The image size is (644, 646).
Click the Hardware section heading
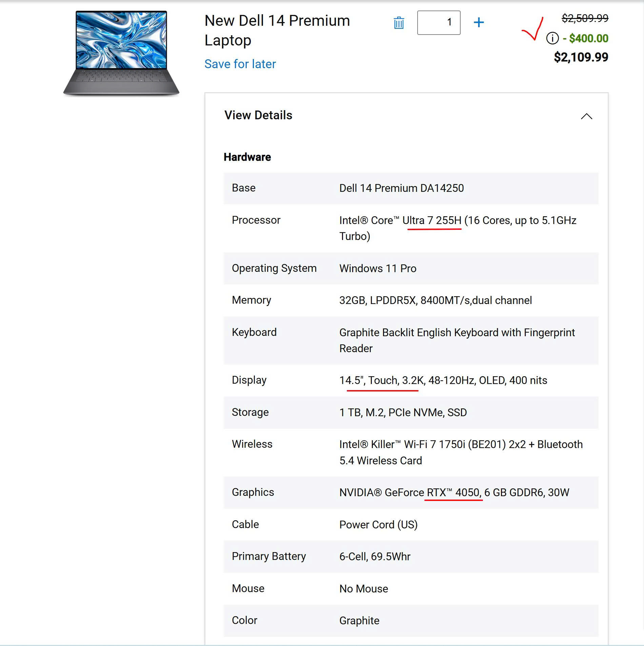(247, 157)
